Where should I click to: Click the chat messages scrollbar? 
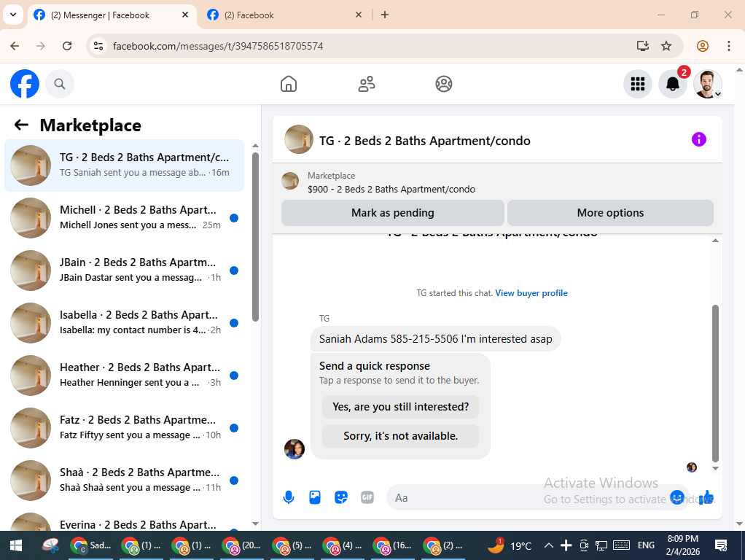(715, 383)
